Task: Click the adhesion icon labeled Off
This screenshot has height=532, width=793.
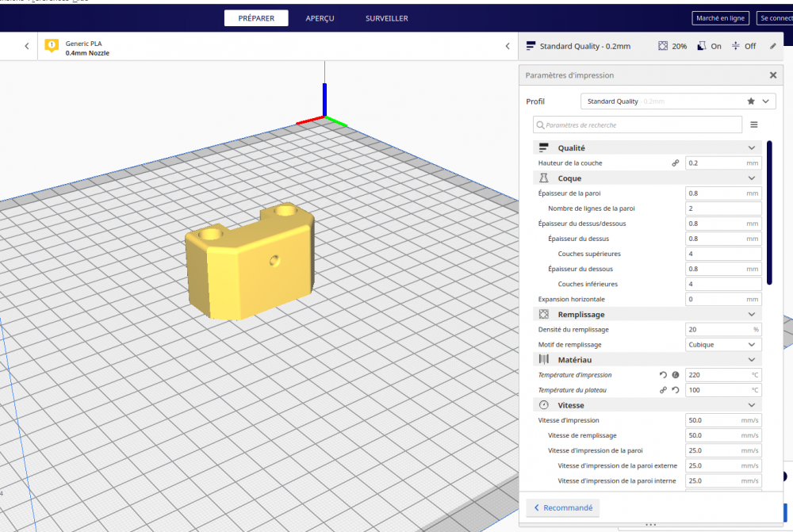Action: 736,46
